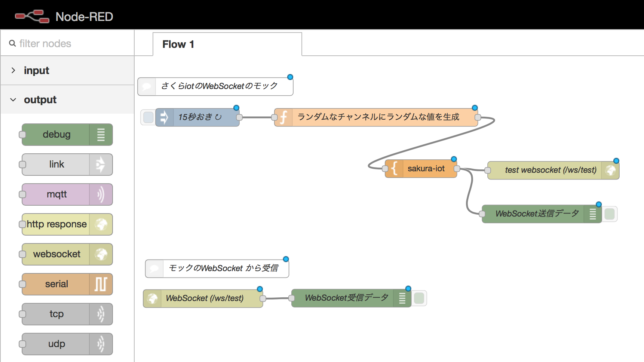Select the mqtt node in palette
The height and width of the screenshot is (362, 644).
67,194
